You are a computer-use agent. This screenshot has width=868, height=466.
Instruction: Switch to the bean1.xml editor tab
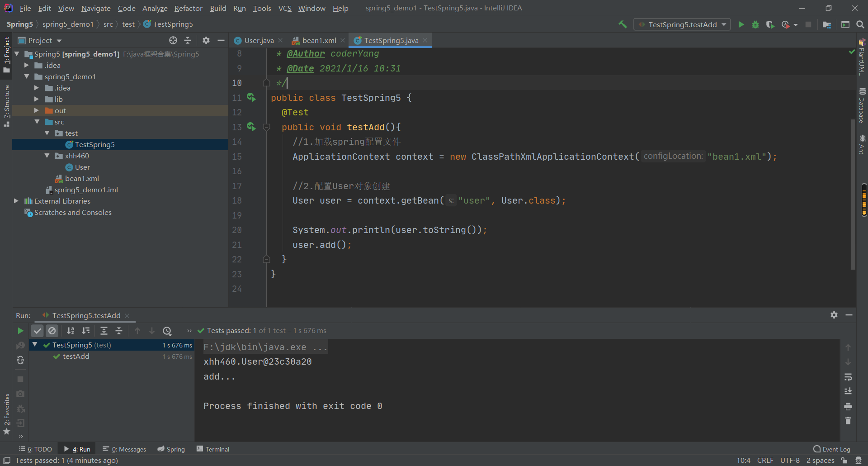(x=319, y=40)
